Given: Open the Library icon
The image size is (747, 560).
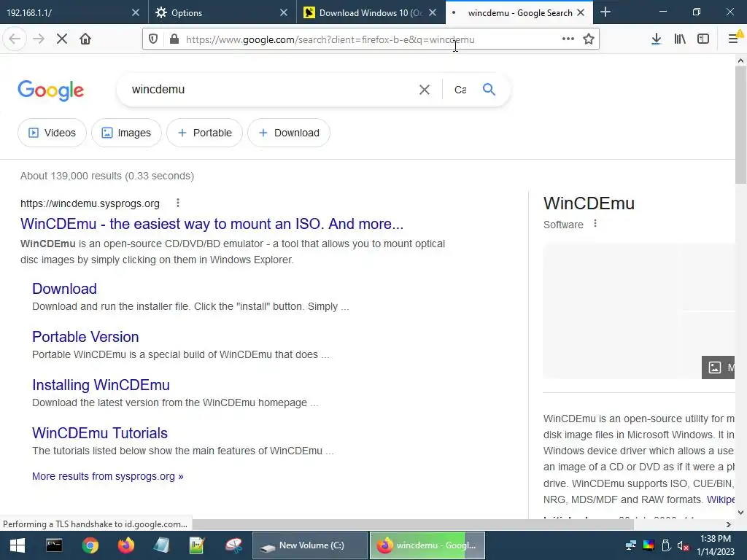Looking at the screenshot, I should tap(680, 39).
